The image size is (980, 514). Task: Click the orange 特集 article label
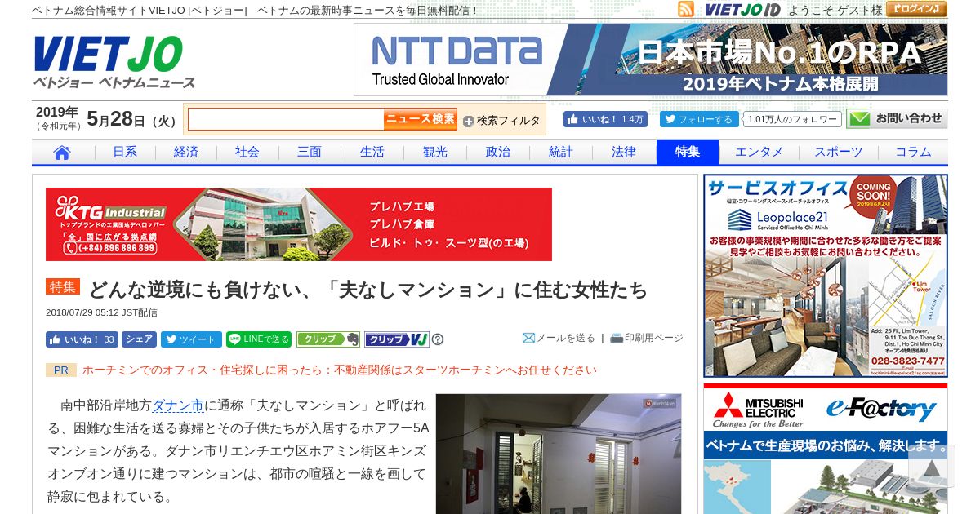point(63,287)
